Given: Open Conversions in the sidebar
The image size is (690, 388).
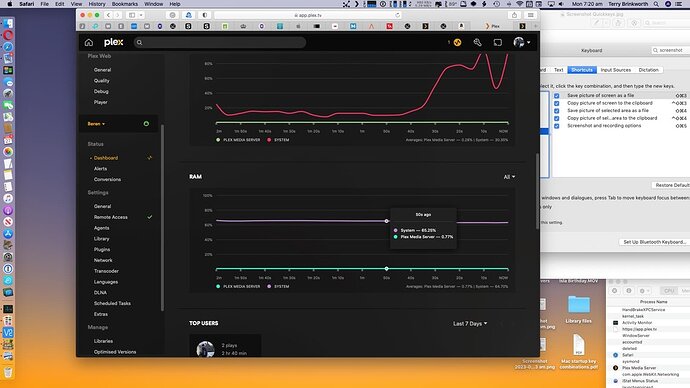Looking at the screenshot, I should pos(107,179).
